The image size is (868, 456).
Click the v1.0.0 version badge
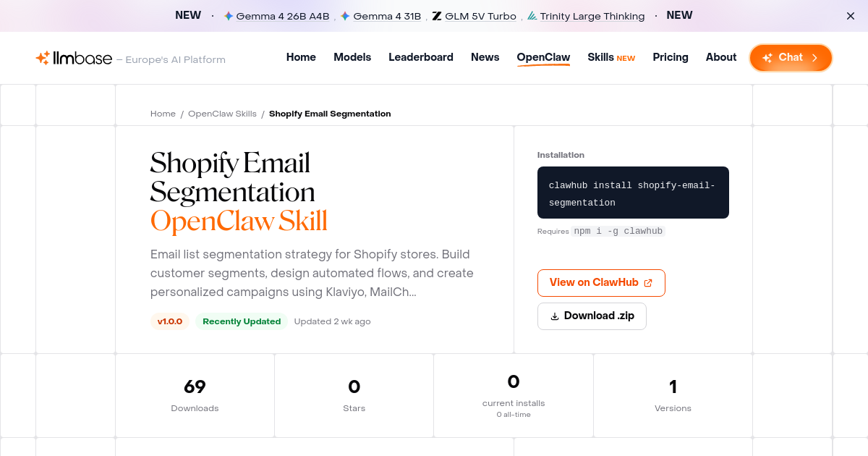pyautogui.click(x=169, y=321)
